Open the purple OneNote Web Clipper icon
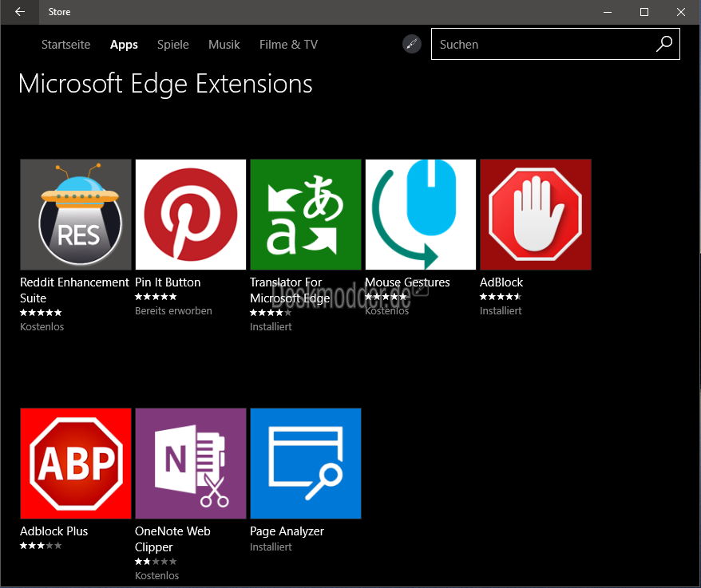 [191, 464]
